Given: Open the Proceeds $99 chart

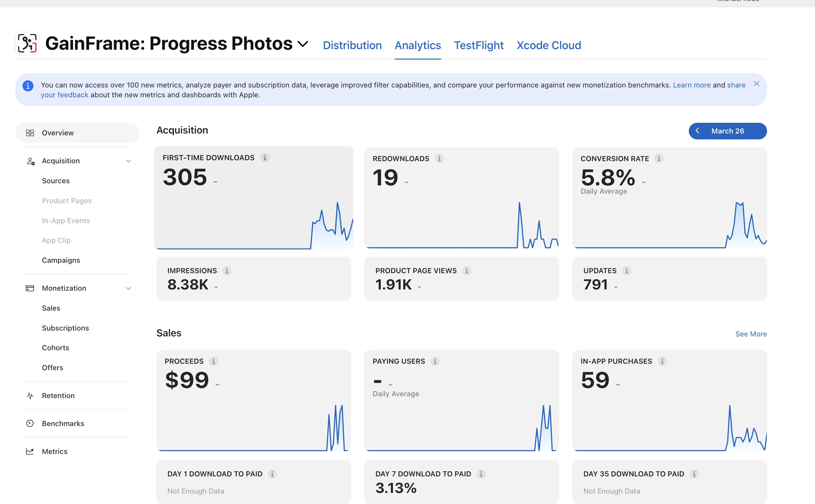Looking at the screenshot, I should point(253,401).
